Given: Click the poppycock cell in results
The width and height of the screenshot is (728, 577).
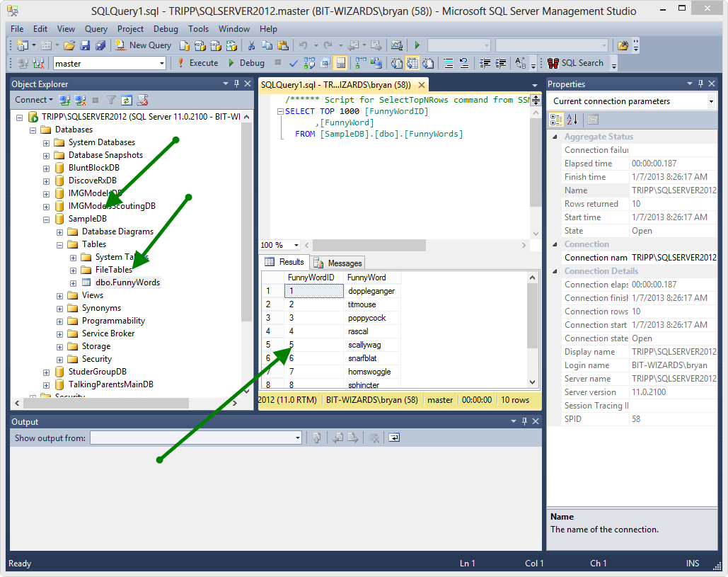Looking at the screenshot, I should [372, 318].
